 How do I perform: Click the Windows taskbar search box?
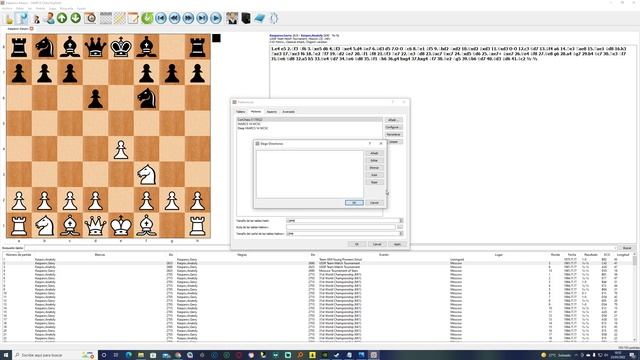(55, 355)
